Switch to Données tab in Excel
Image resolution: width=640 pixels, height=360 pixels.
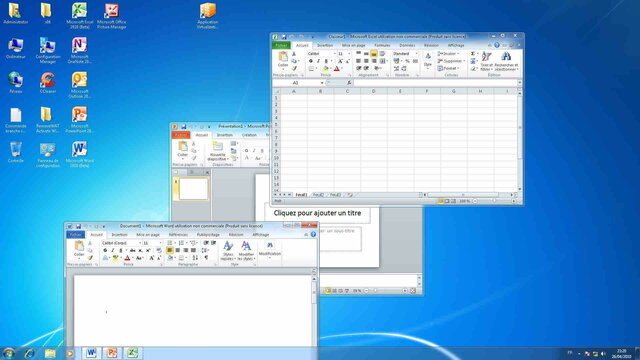point(407,45)
